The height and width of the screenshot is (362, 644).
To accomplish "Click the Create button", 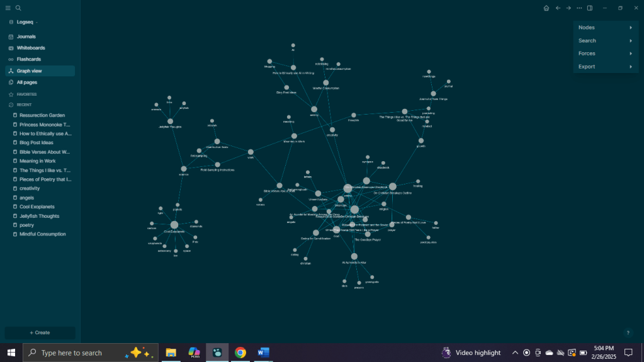I will (40, 332).
